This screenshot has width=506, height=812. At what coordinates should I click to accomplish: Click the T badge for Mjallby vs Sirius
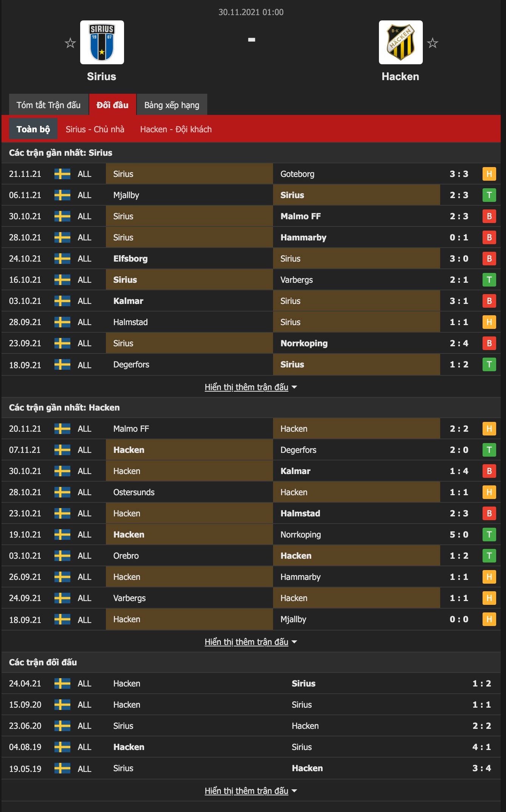[489, 195]
